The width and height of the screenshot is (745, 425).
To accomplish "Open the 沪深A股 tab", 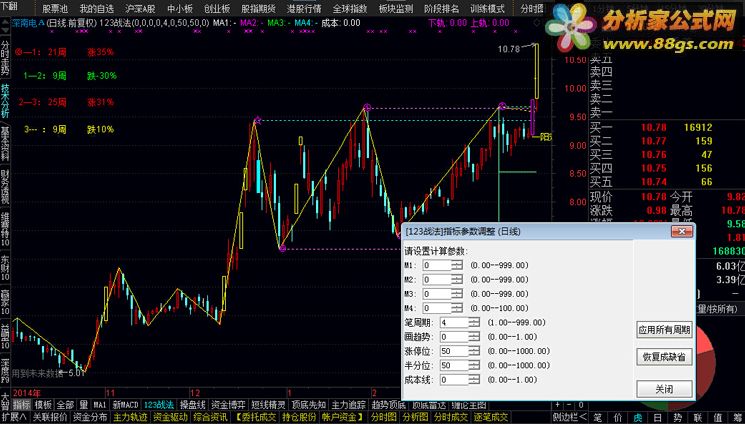I will click(141, 9).
